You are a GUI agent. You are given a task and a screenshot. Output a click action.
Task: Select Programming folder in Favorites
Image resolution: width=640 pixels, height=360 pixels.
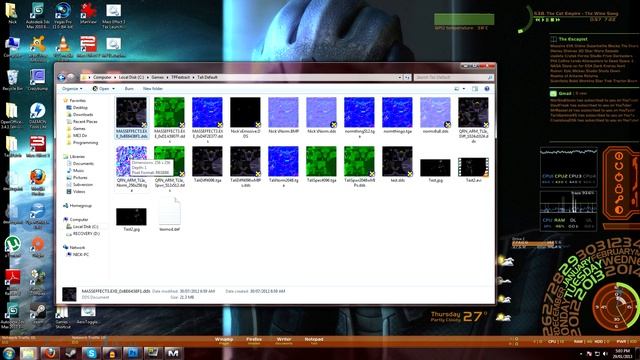[85, 142]
